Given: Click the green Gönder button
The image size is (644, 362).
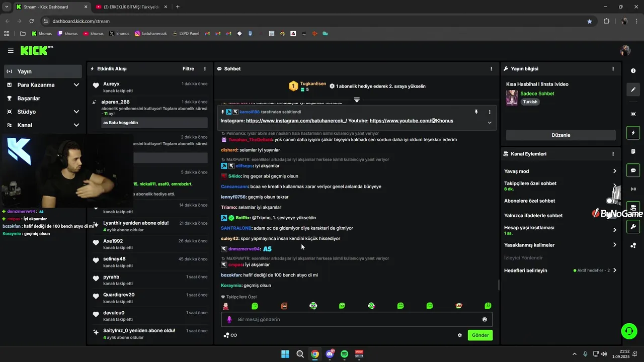Looking at the screenshot, I should 480,335.
